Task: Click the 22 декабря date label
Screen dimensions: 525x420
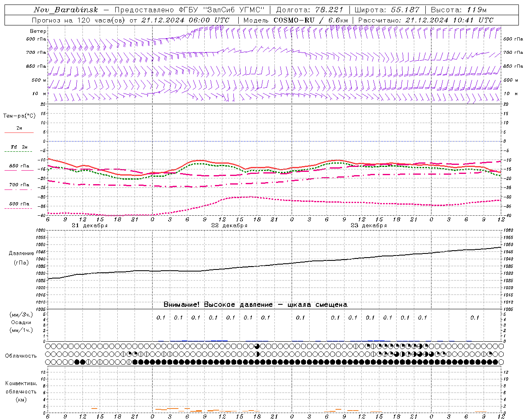Action: pos(229,226)
